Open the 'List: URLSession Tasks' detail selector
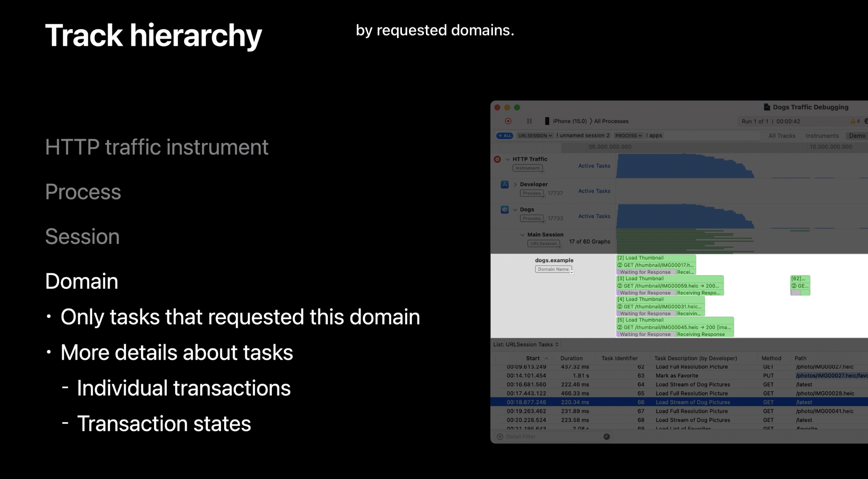Image resolution: width=868 pixels, height=479 pixels. click(526, 345)
